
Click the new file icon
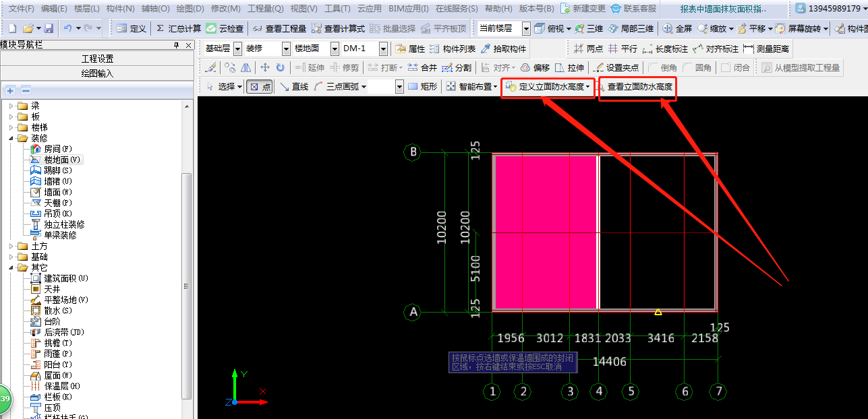tap(12, 29)
